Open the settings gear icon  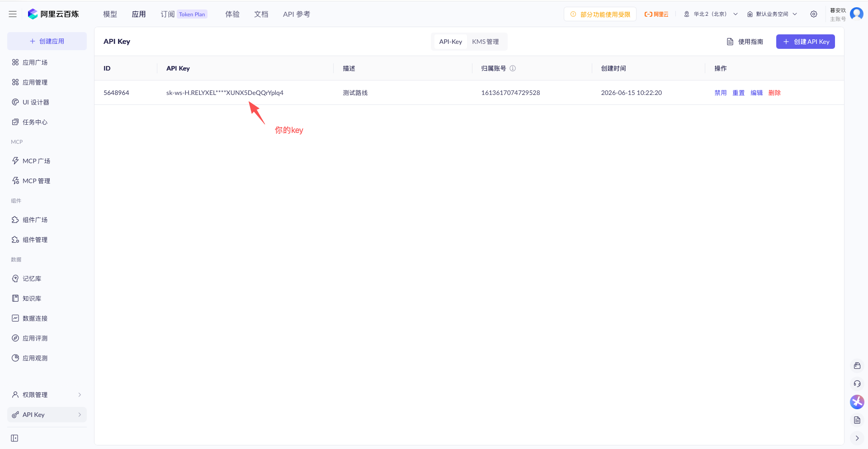[x=814, y=14]
